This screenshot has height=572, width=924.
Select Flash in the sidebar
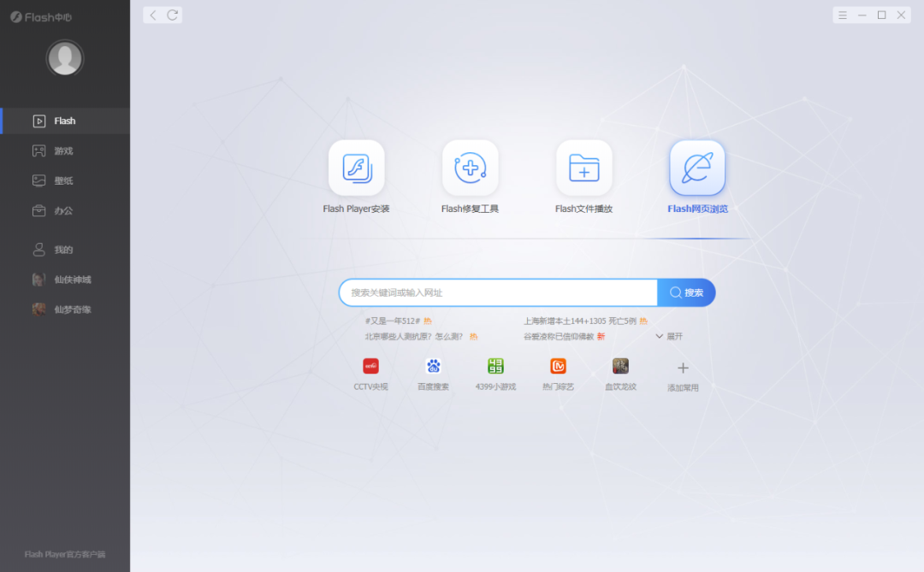click(65, 121)
